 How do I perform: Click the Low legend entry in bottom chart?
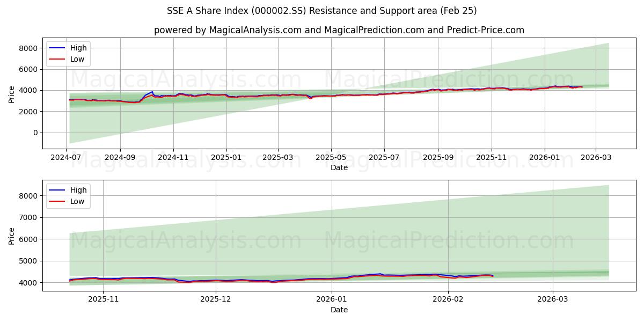(78, 200)
